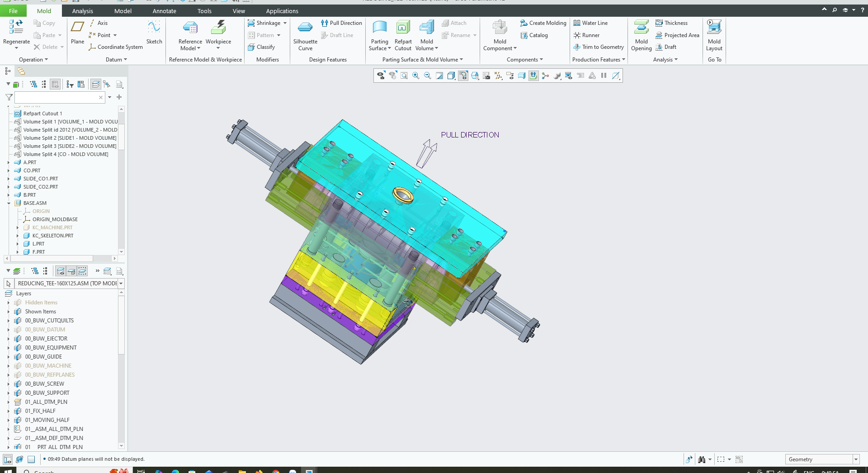The width and height of the screenshot is (868, 473).
Task: Click the Sketch tool icon
Action: (154, 28)
